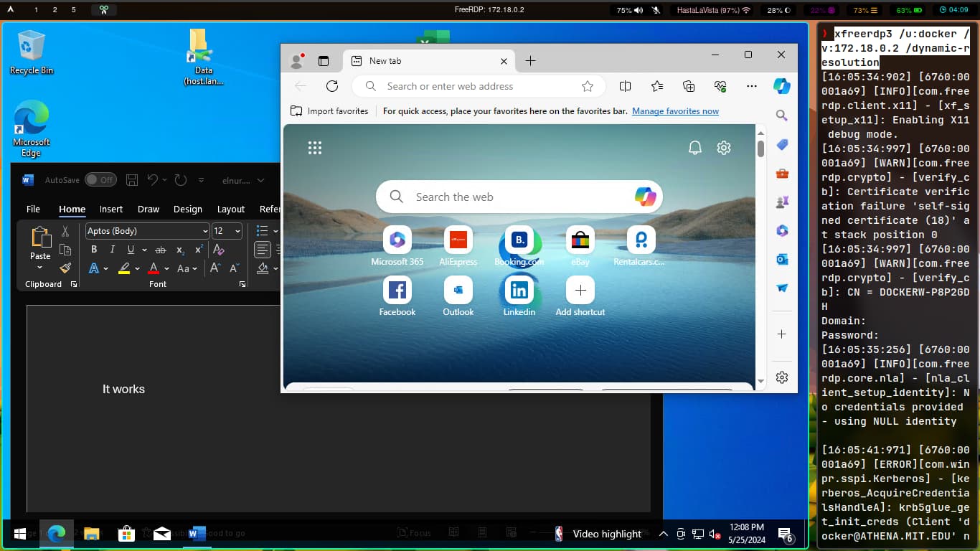The width and height of the screenshot is (980, 551).
Task: Open Outlook from the Edge sidebar
Action: tap(782, 259)
